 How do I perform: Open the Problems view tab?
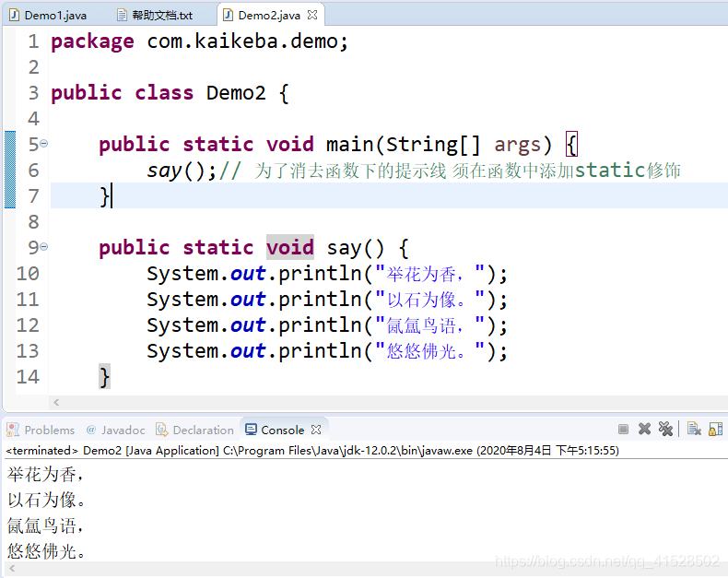point(41,431)
